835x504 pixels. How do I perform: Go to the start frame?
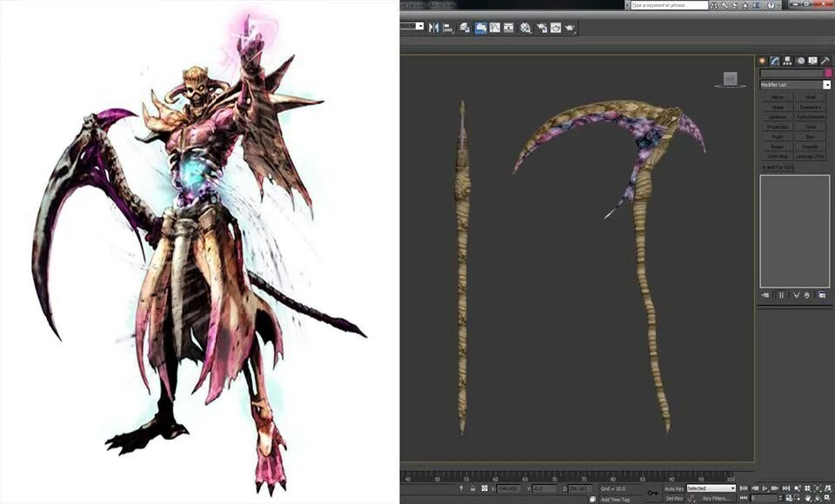(x=744, y=488)
